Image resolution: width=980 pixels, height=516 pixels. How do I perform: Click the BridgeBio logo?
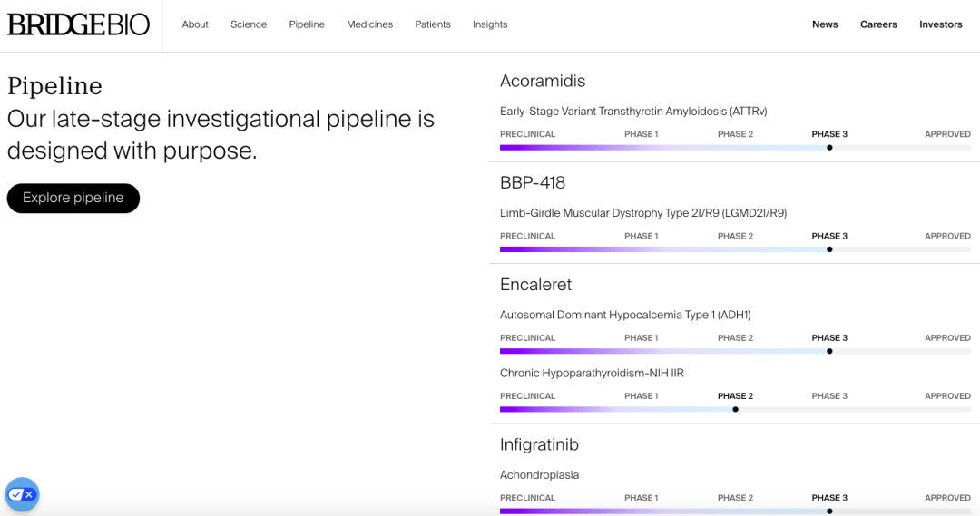(78, 24)
